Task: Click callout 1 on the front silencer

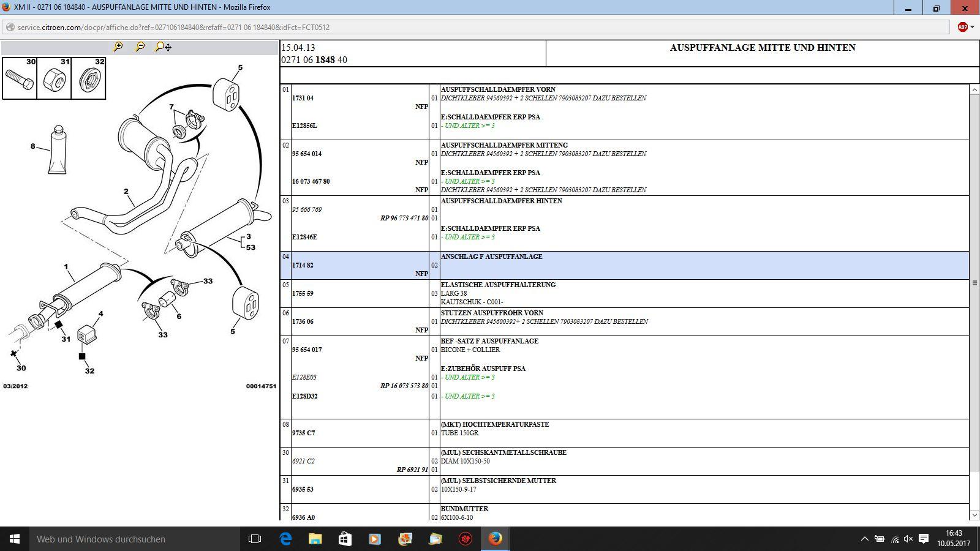Action: 66,267
